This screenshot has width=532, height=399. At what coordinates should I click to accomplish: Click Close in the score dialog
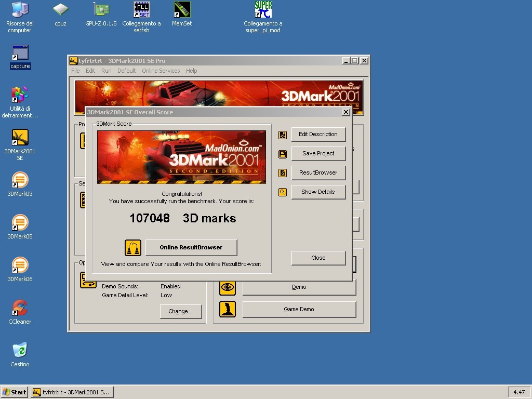point(318,258)
